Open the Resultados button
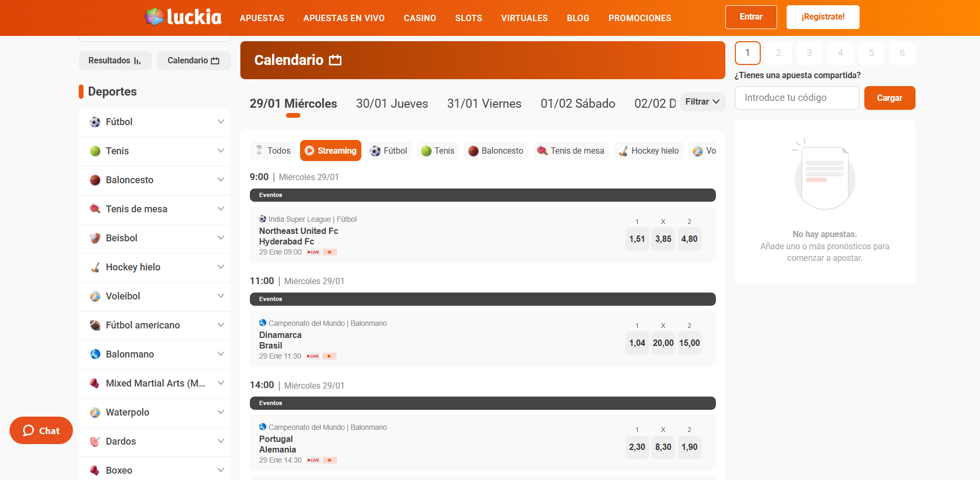980x480 pixels. (115, 61)
